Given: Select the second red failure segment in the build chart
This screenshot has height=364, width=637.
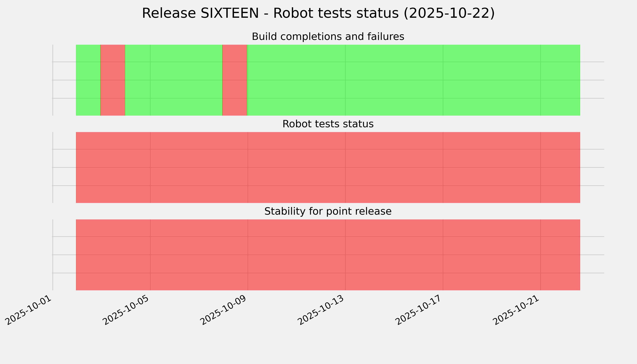Looking at the screenshot, I should point(234,80).
